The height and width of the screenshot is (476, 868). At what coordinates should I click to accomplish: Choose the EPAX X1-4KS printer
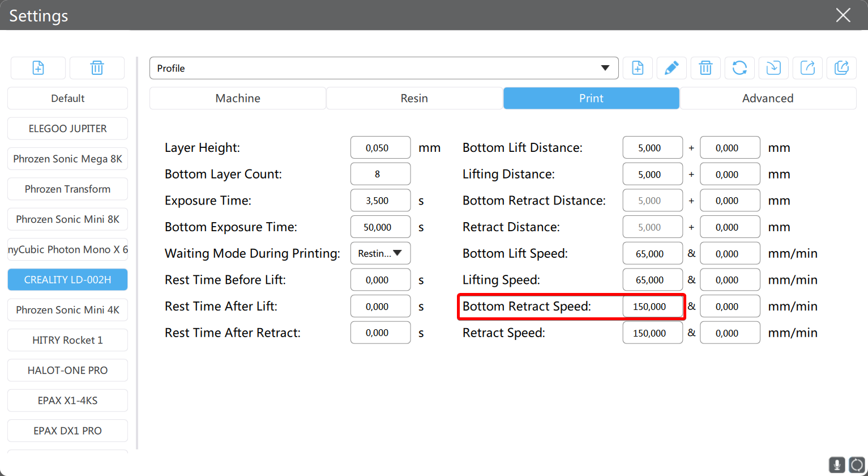point(68,401)
